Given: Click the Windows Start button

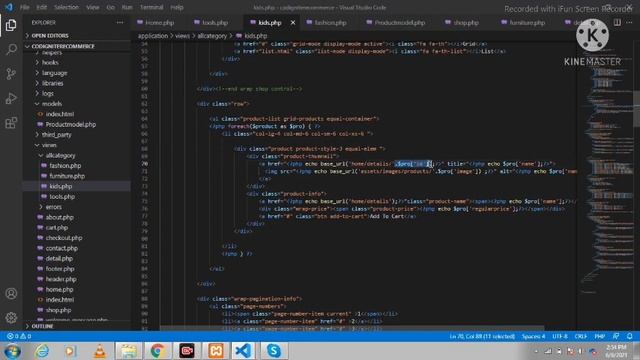Looking at the screenshot, I should point(12,351).
